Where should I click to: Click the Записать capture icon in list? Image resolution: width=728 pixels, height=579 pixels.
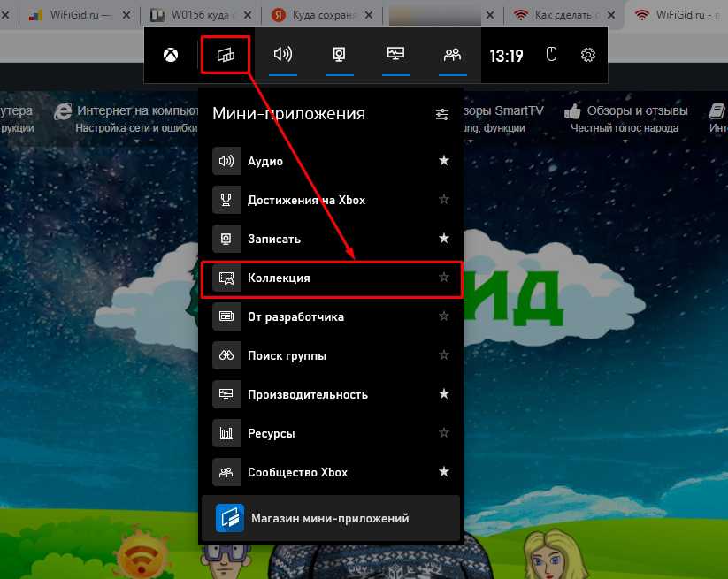click(226, 239)
